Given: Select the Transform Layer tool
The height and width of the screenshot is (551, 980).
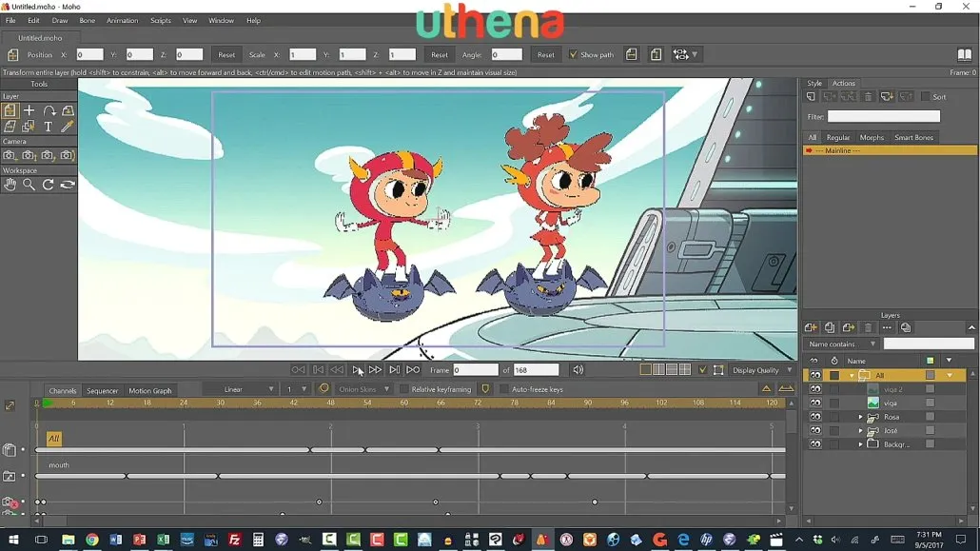Looking at the screenshot, I should (x=10, y=110).
